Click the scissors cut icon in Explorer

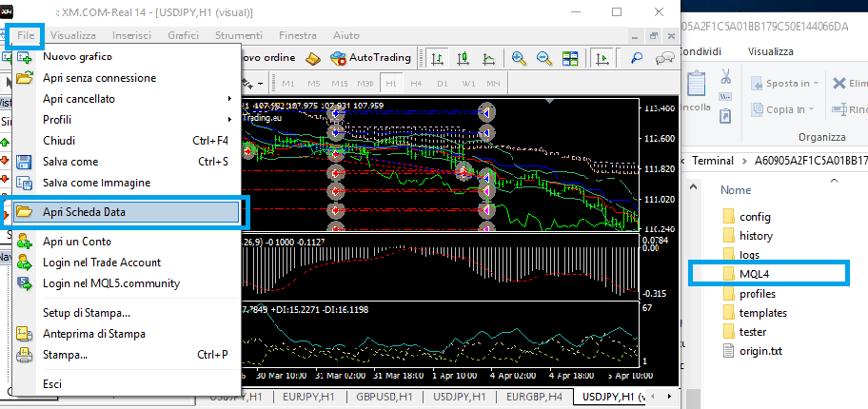click(x=725, y=77)
